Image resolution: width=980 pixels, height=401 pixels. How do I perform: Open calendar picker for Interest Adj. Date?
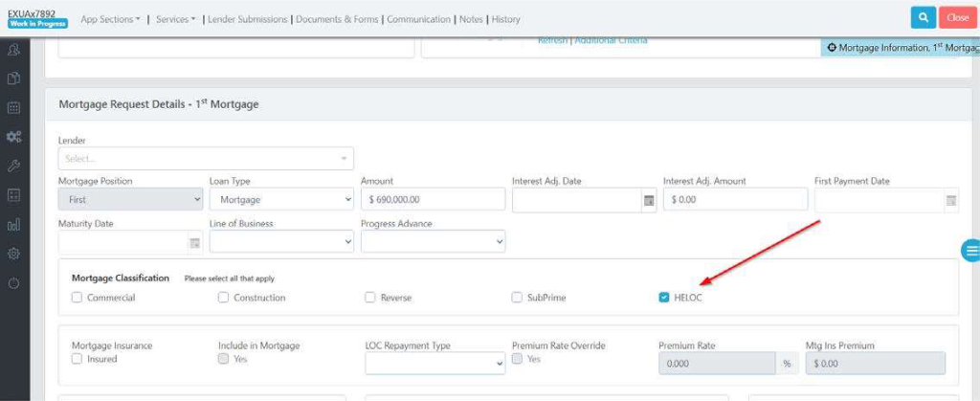point(648,200)
